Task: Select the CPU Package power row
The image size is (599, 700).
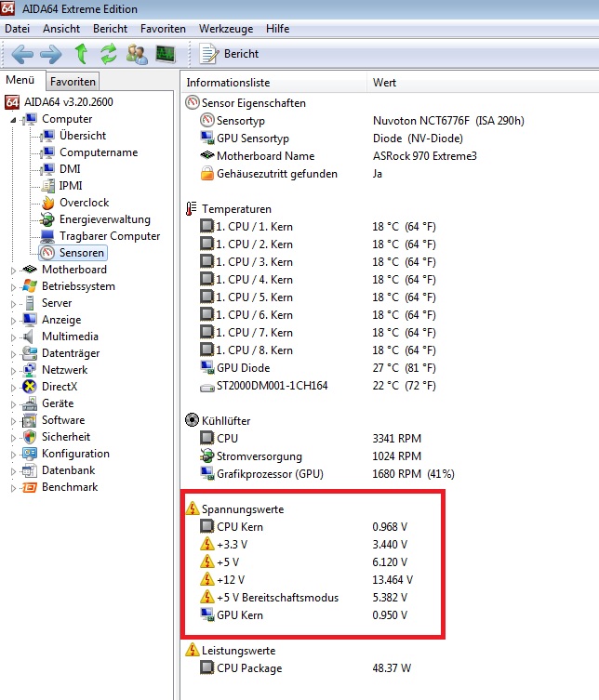Action: coord(305,668)
